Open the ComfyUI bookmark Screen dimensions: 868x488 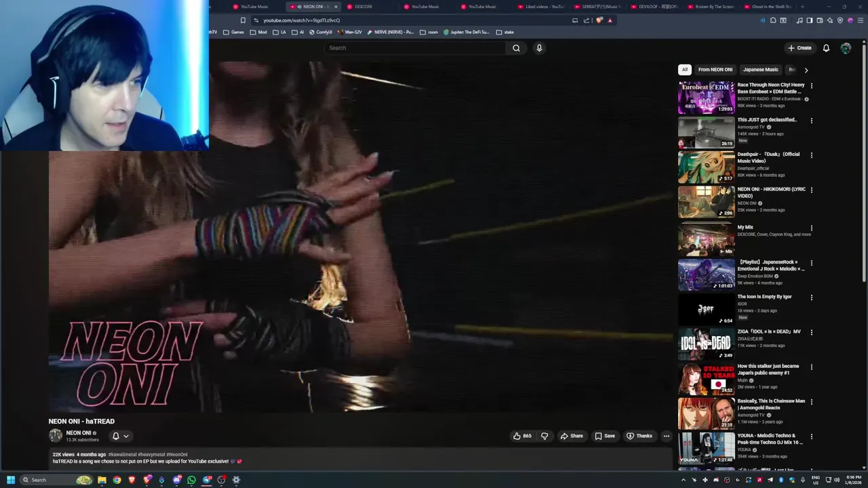click(x=321, y=32)
